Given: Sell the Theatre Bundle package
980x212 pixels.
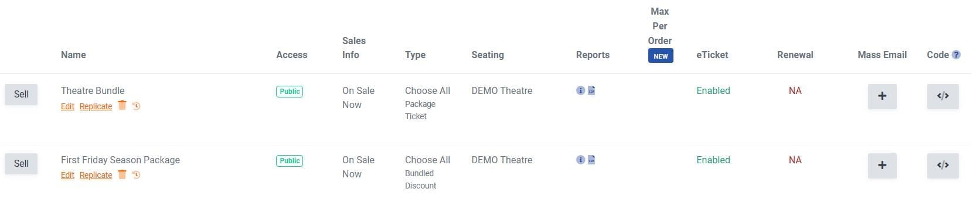Looking at the screenshot, I should pyautogui.click(x=21, y=95).
